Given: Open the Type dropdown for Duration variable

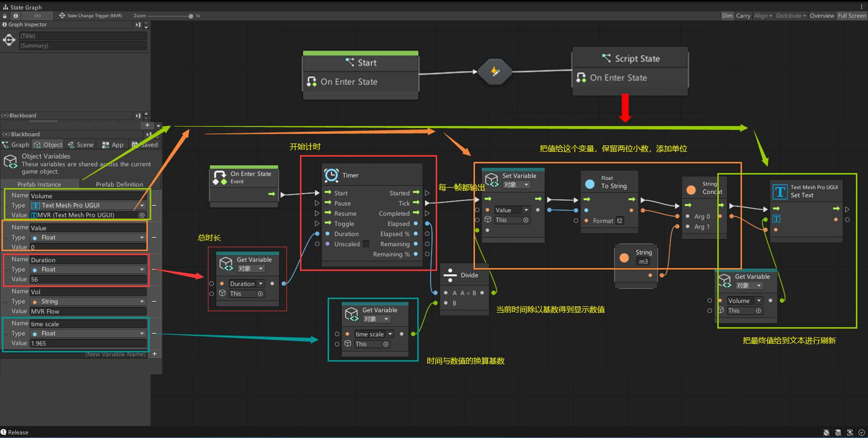Looking at the screenshot, I should [88, 270].
